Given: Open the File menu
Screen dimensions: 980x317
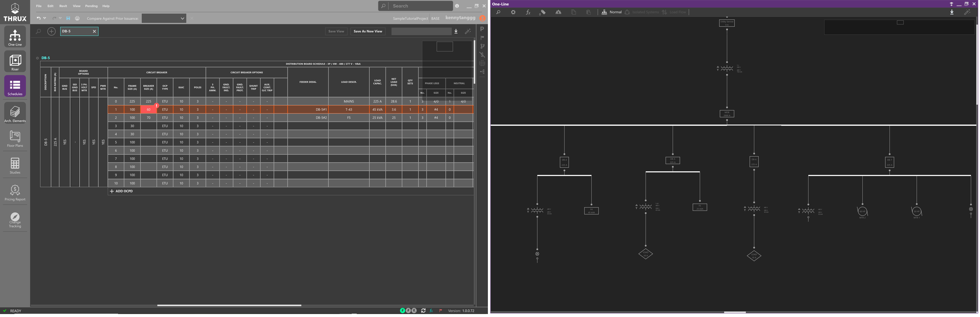Looking at the screenshot, I should pos(39,6).
